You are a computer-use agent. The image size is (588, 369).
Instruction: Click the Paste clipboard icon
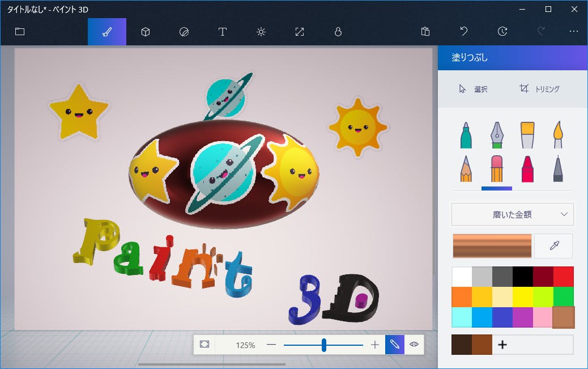pyautogui.click(x=425, y=32)
